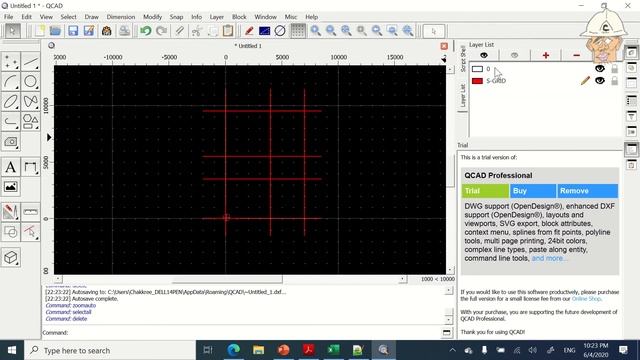
Task: Open the Modify menu
Action: coord(152,17)
